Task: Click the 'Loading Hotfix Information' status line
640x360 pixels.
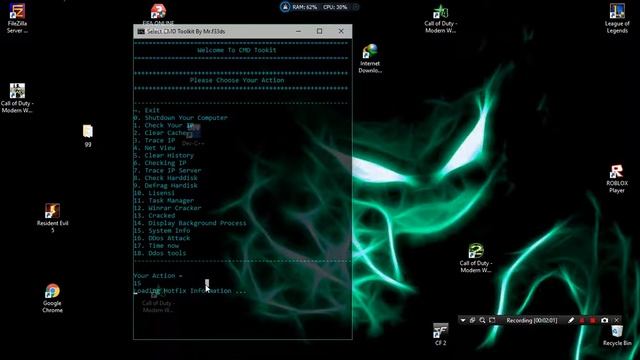Action: click(190, 291)
